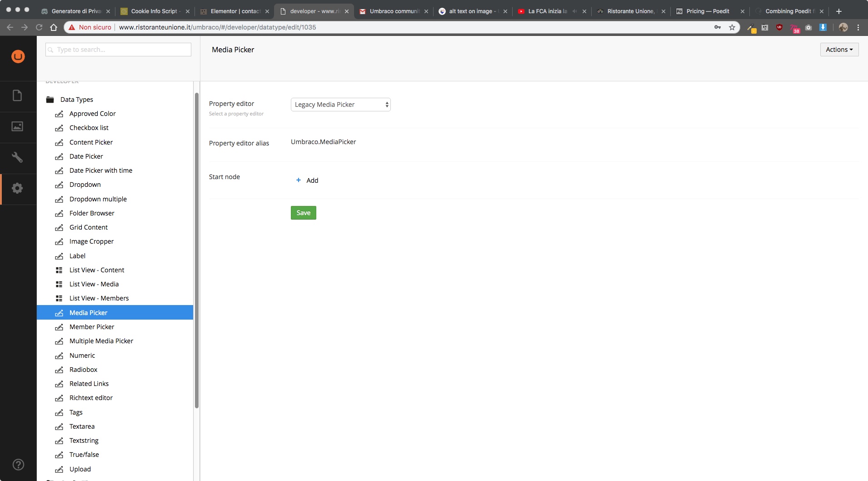Click the data types tree scrollbar
This screenshot has height=481, width=868.
197,250
